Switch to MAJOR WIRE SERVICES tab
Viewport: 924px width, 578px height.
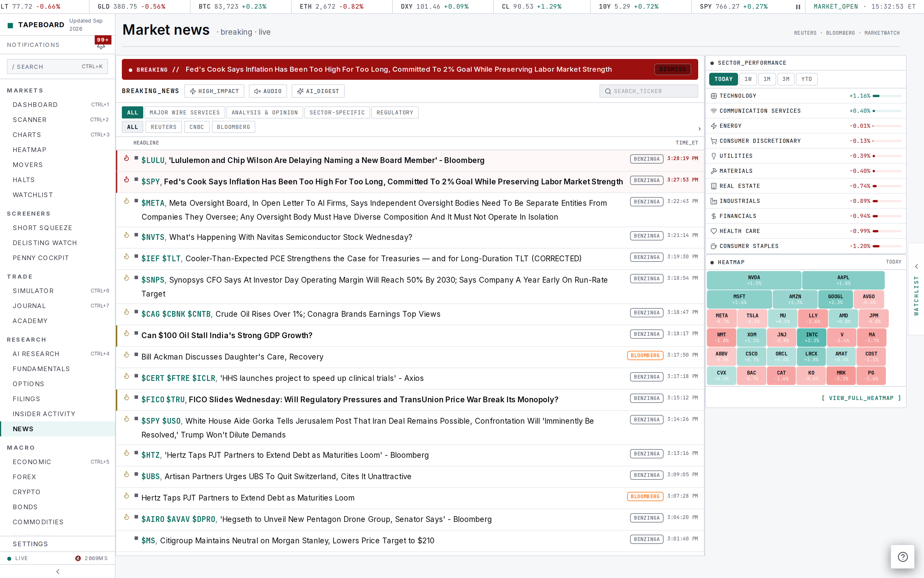pos(185,112)
